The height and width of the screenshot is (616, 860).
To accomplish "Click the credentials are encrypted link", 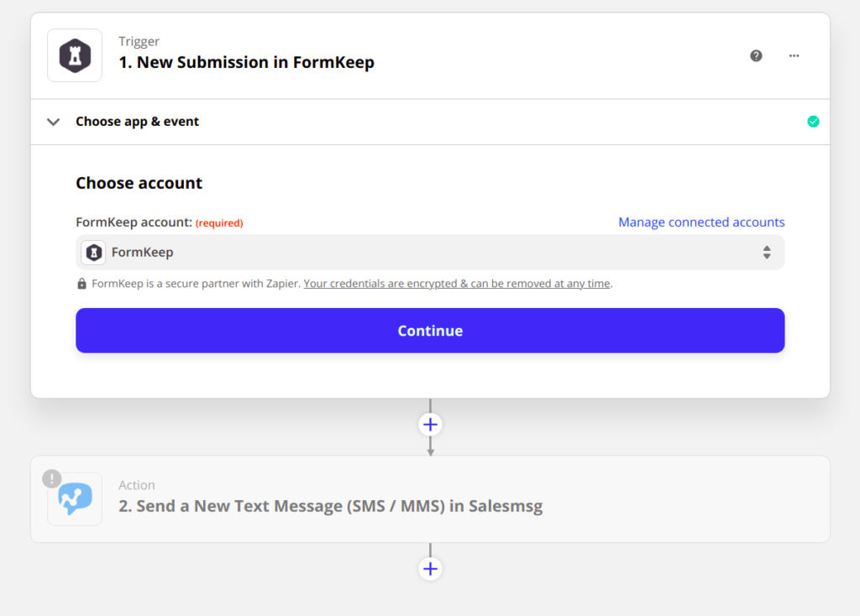I will 457,284.
